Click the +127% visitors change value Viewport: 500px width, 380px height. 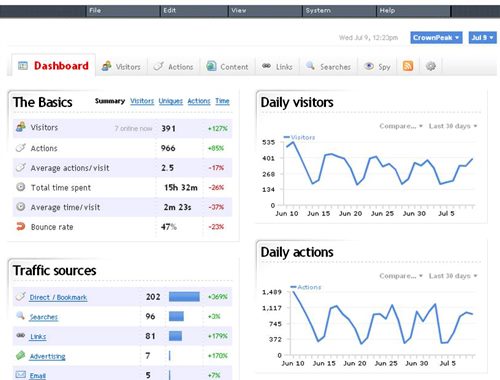click(218, 128)
